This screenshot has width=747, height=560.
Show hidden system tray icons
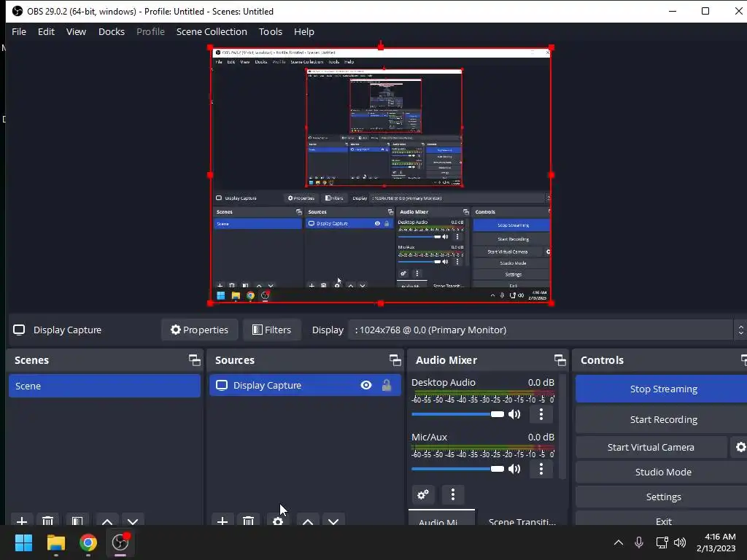tap(619, 542)
